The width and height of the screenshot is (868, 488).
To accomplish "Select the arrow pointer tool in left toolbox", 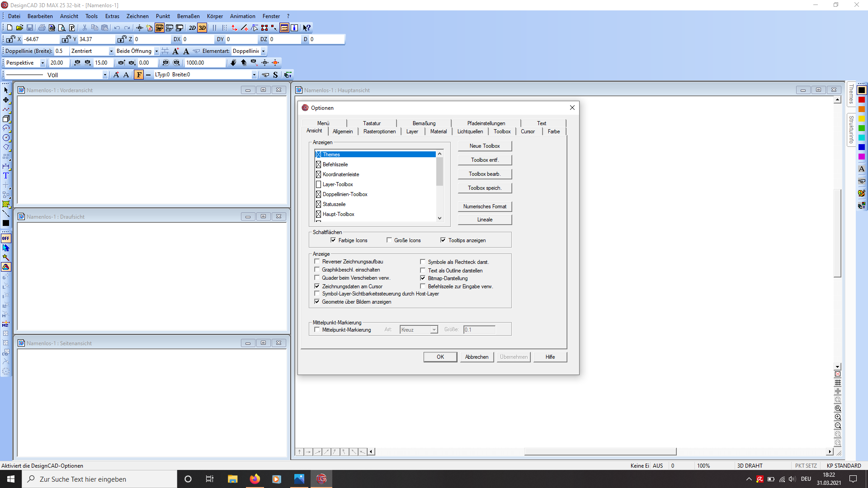I will tap(6, 90).
